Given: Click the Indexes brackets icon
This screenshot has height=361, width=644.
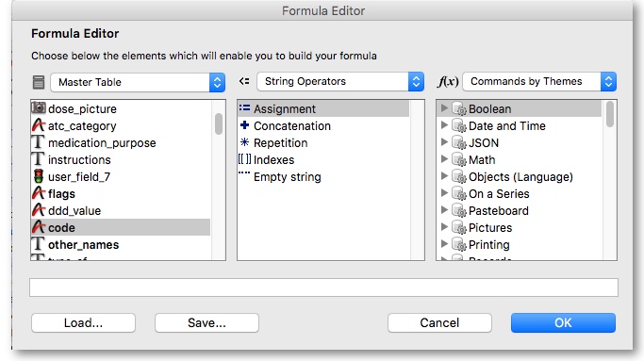Looking at the screenshot, I should (244, 159).
